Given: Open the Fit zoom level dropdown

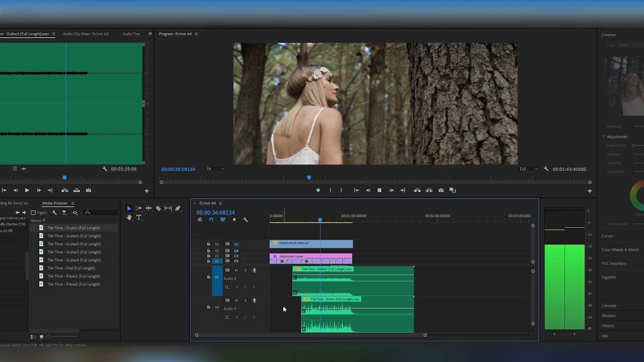Looking at the screenshot, I should [x=215, y=169].
